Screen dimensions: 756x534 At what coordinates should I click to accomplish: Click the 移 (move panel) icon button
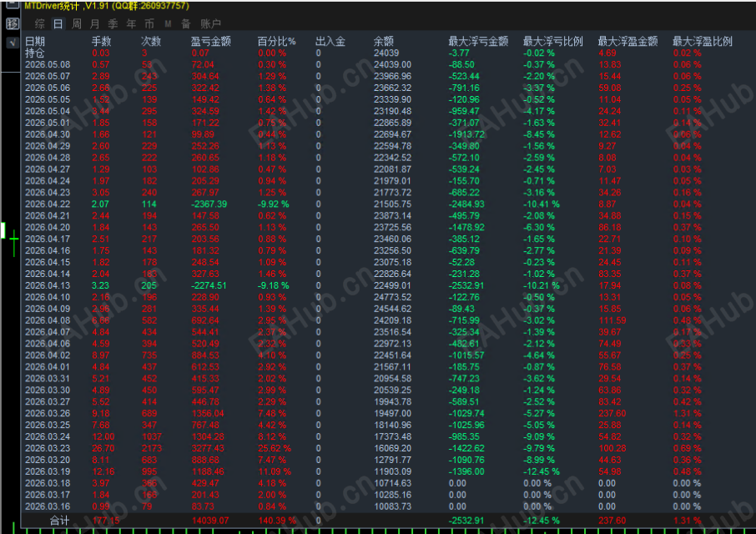tap(12, 23)
